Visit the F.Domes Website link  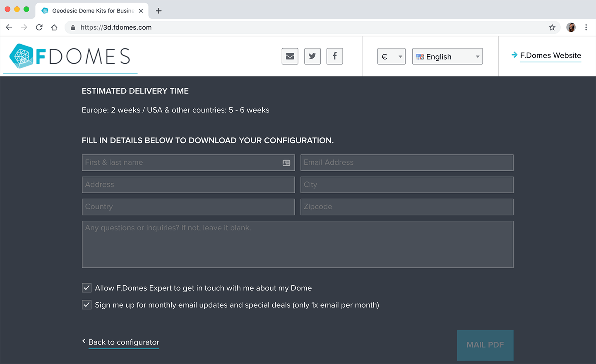click(550, 55)
